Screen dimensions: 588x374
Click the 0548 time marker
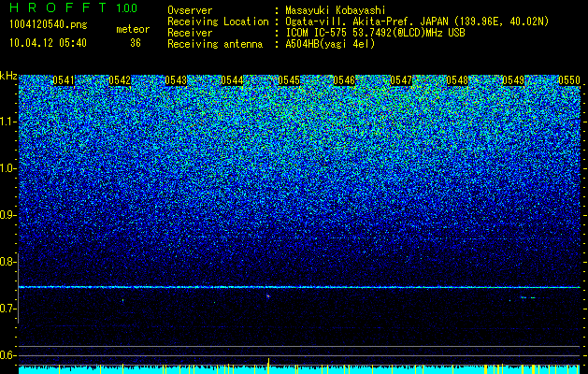click(457, 80)
